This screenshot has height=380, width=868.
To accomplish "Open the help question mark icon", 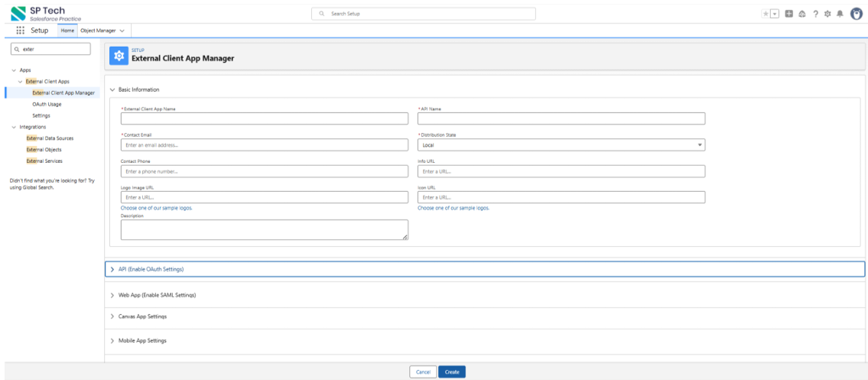I will coord(815,14).
